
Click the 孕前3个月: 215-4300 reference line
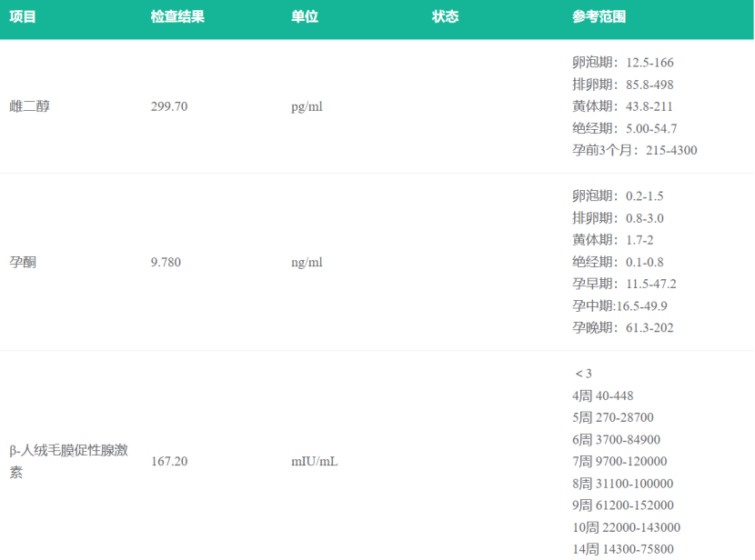634,150
